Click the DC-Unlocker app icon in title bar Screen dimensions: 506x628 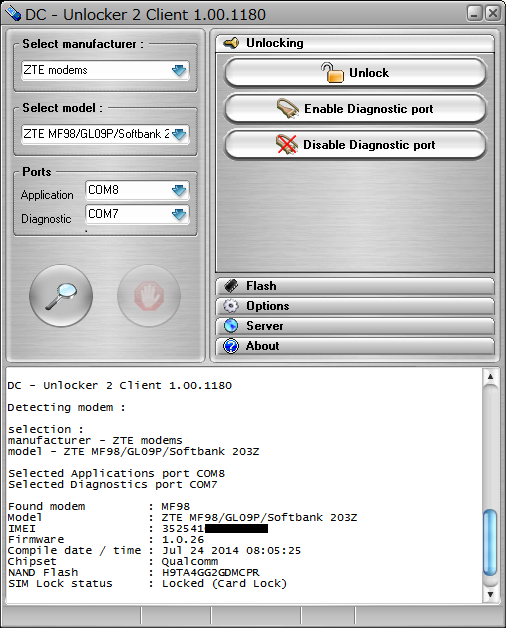(12, 13)
